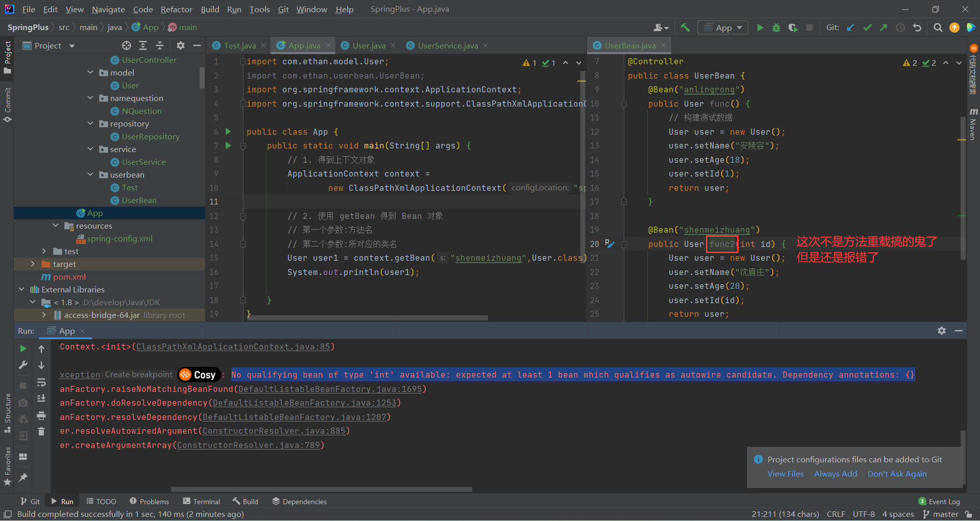Open Search Everywhere magnifier icon
The height and width of the screenshot is (521, 980).
[x=938, y=28]
